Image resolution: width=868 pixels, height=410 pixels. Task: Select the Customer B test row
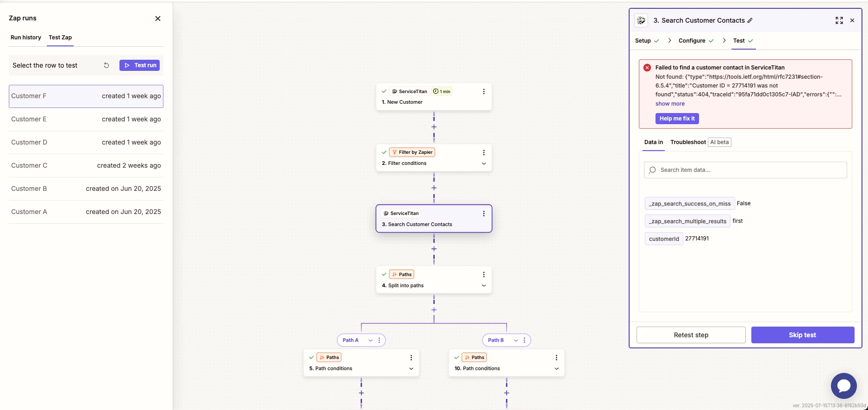(x=86, y=189)
